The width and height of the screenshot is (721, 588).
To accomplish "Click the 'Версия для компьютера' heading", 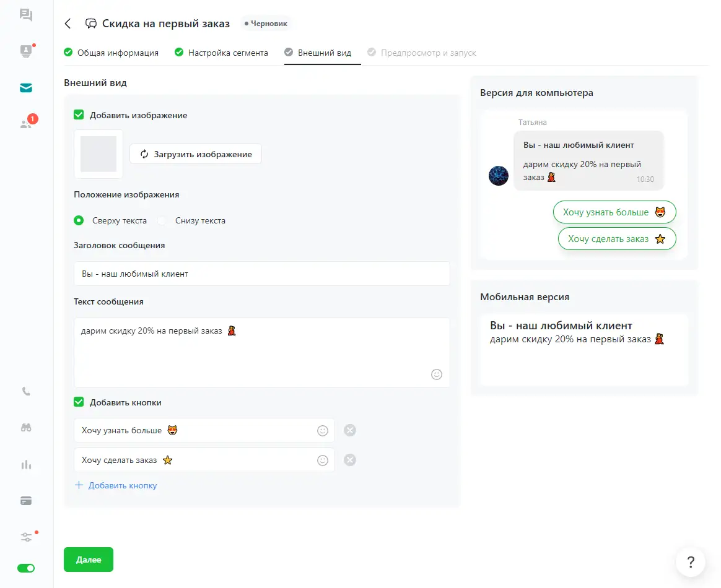I will pos(536,93).
